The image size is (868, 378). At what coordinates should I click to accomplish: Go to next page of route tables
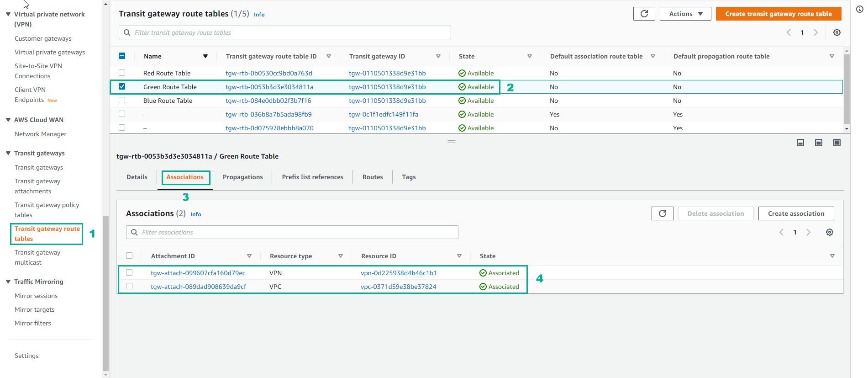pyautogui.click(x=815, y=32)
